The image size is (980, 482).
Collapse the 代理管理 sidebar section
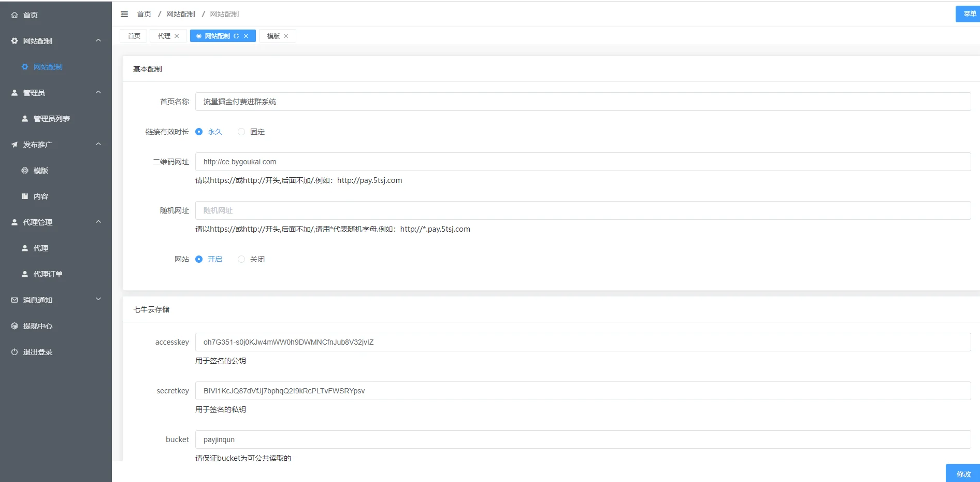point(98,222)
